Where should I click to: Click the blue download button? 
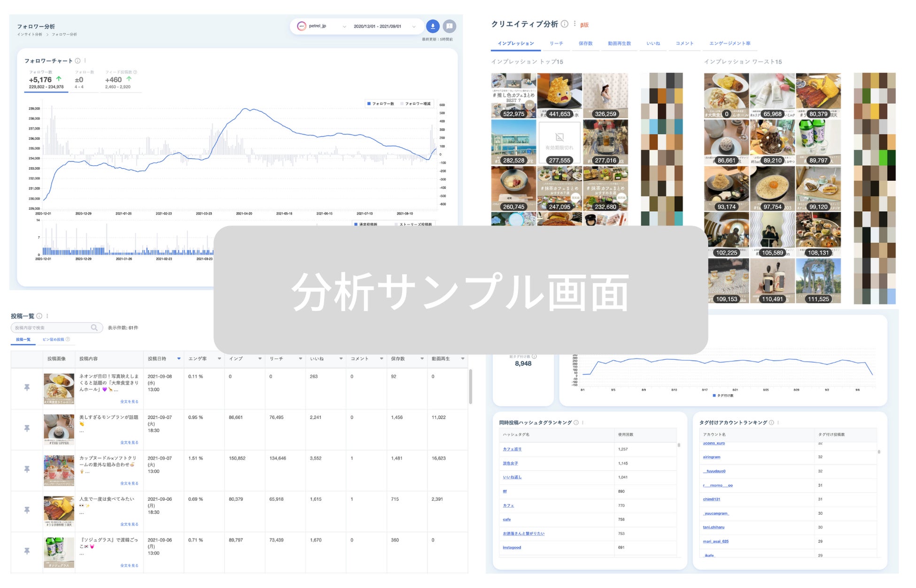(432, 26)
